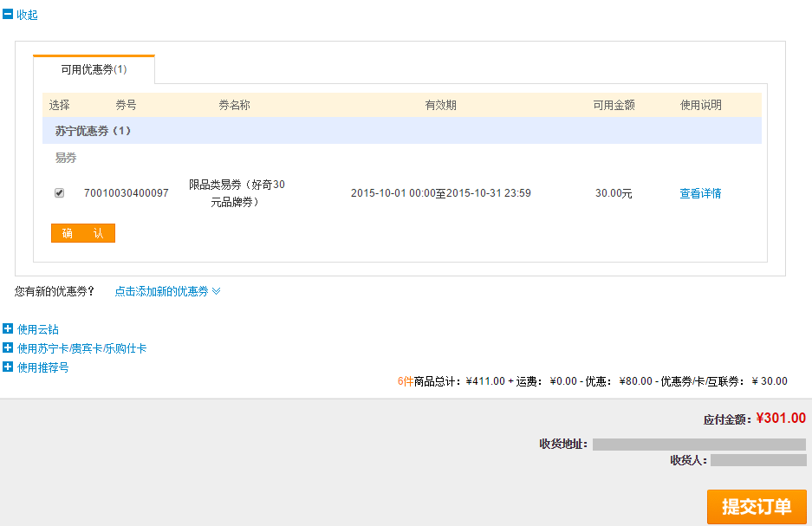Expand 使用苏宁卡/贵宾卡/乐购仕卡 option
Viewport: 812px width, 526px height.
coord(75,348)
